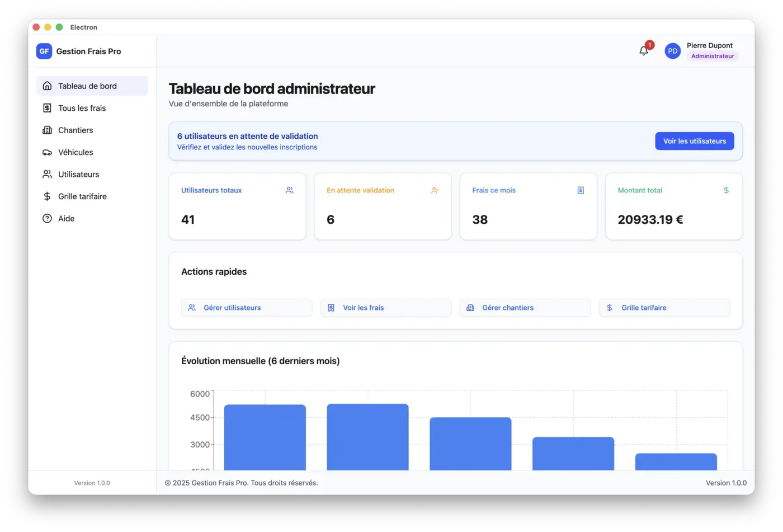Navigate to Utilisateurs page
The height and width of the screenshot is (532, 783).
(x=92, y=175)
